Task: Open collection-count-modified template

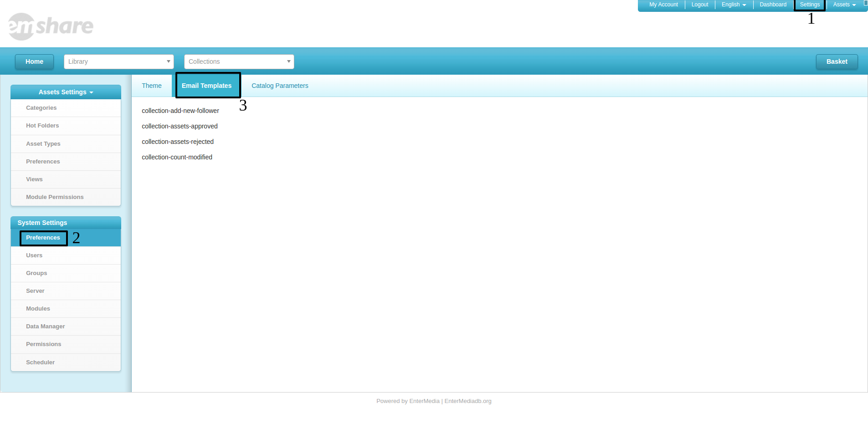Action: pyautogui.click(x=177, y=157)
